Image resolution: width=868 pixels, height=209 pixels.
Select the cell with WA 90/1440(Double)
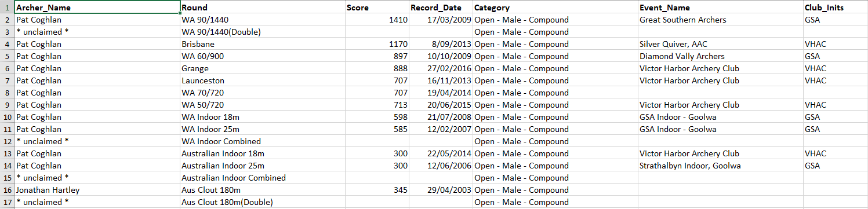(x=263, y=32)
